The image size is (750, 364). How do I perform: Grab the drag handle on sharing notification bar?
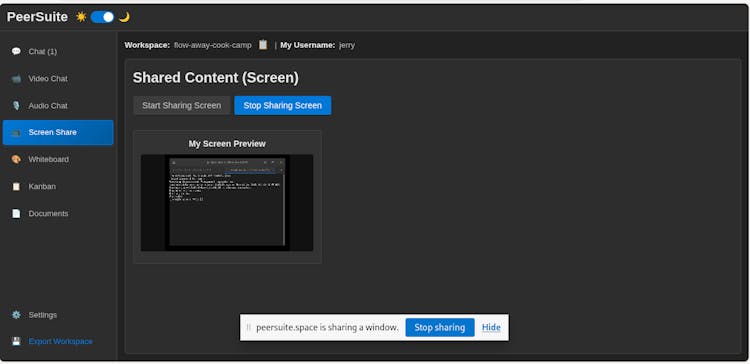click(x=248, y=328)
